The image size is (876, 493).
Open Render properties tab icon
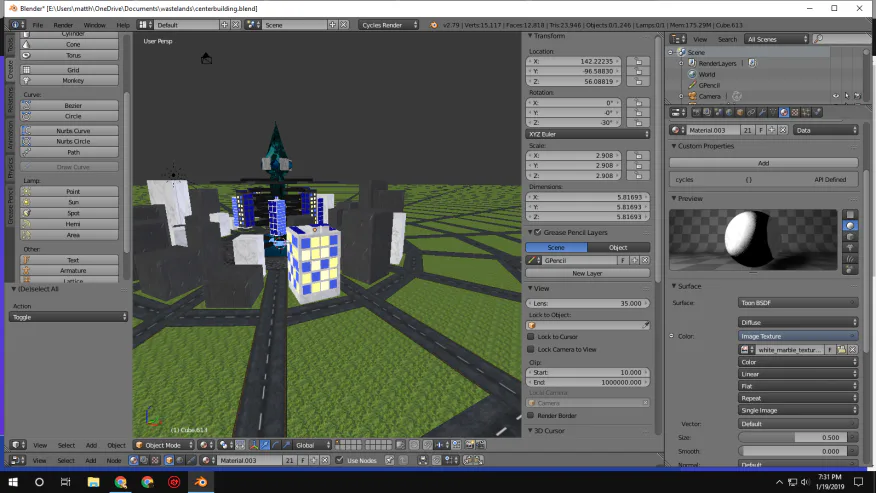697,112
